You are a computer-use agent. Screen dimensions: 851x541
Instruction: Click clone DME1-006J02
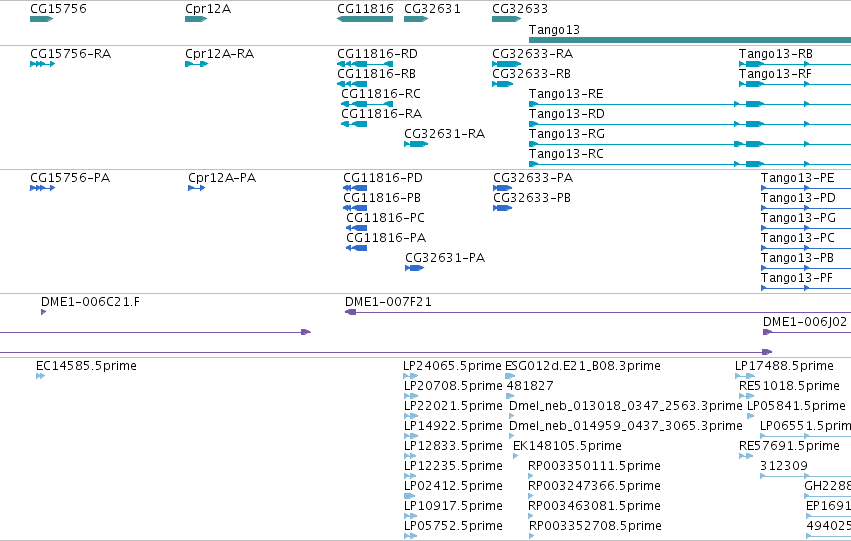pyautogui.click(x=804, y=322)
